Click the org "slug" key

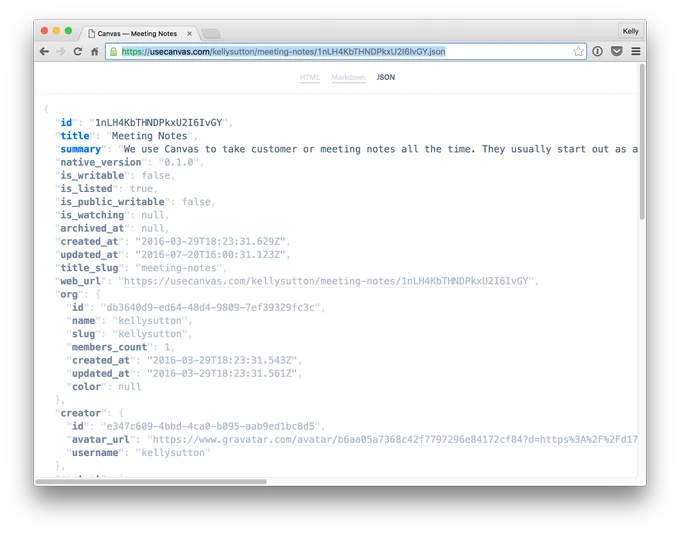click(x=84, y=334)
